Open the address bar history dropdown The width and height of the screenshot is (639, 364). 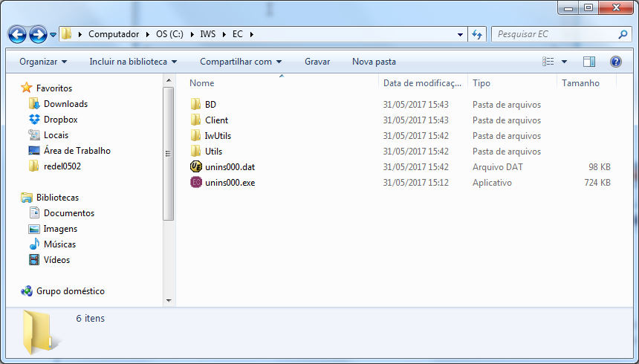[460, 35]
